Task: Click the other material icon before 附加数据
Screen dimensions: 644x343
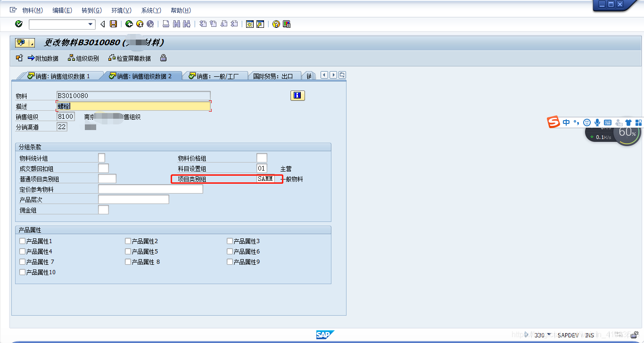Action: [x=19, y=58]
